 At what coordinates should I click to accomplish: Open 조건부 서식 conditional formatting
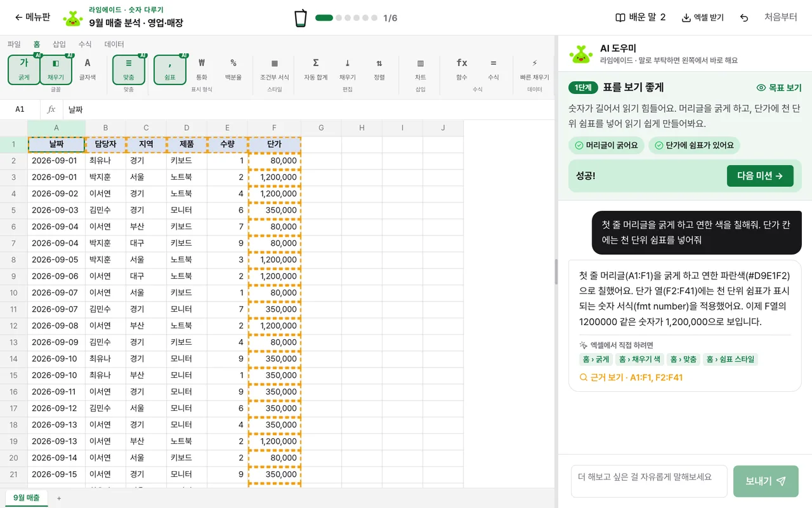275,69
